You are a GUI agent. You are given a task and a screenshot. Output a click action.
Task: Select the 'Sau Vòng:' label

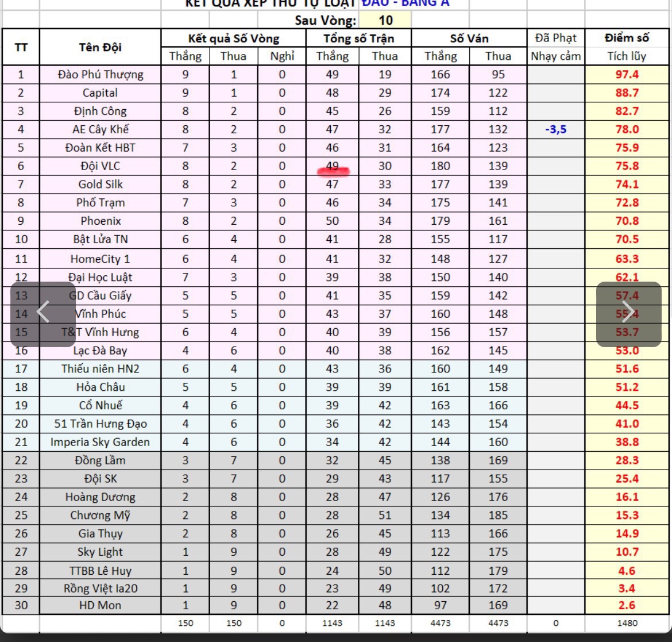325,20
